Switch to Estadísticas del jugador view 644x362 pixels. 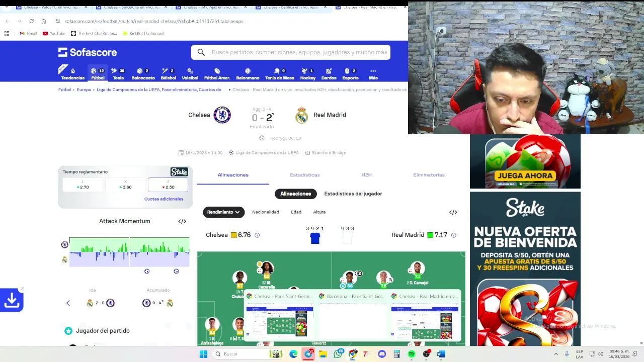pyautogui.click(x=353, y=194)
